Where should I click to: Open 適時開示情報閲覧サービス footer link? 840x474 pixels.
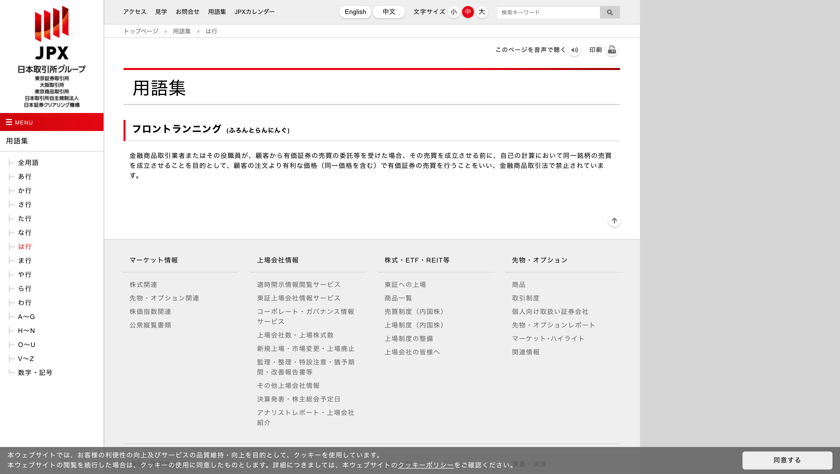coord(298,284)
